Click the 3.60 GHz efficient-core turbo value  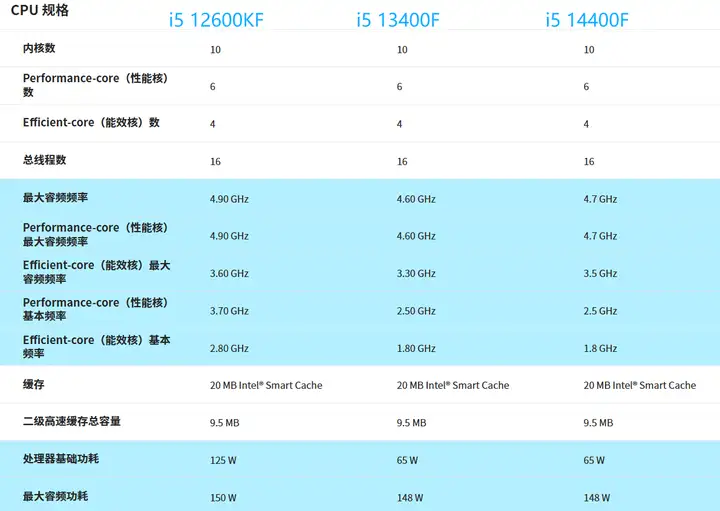pos(229,274)
